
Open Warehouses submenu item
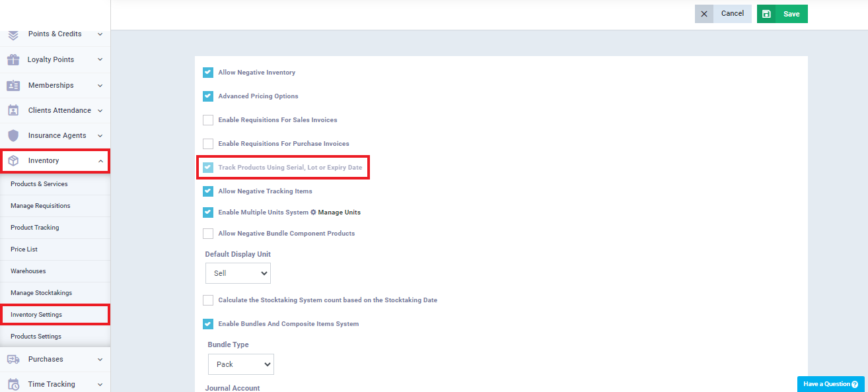pos(55,271)
